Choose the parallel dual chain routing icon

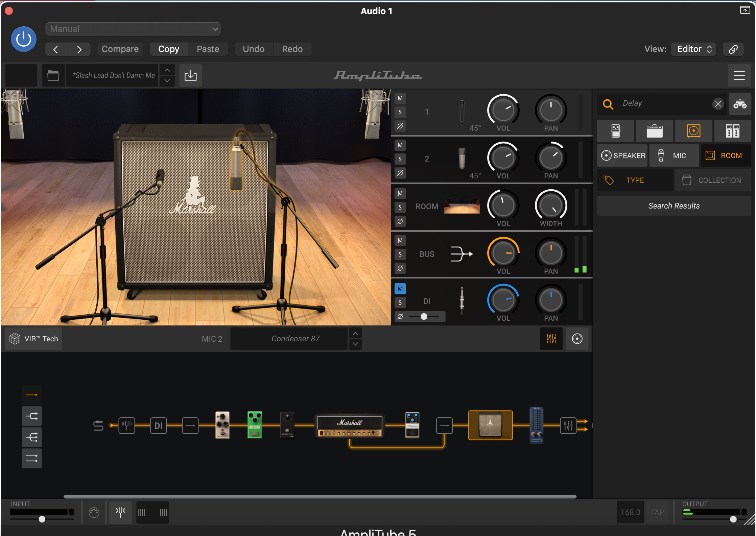(32, 459)
